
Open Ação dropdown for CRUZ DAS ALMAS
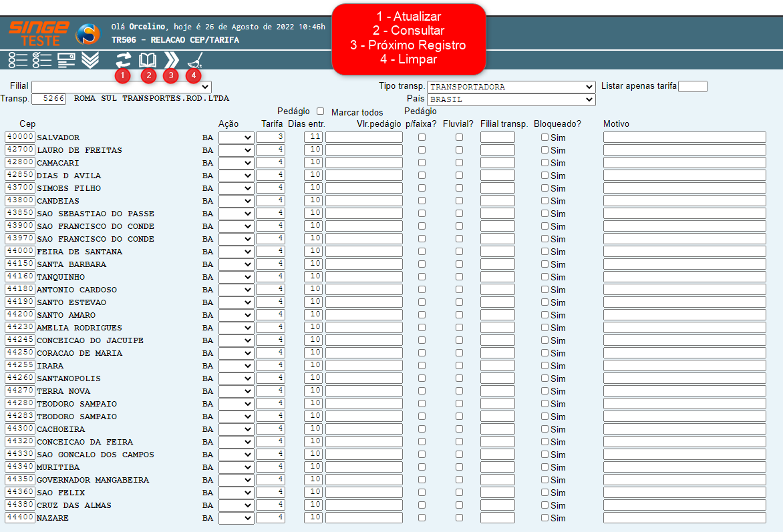tap(237, 505)
